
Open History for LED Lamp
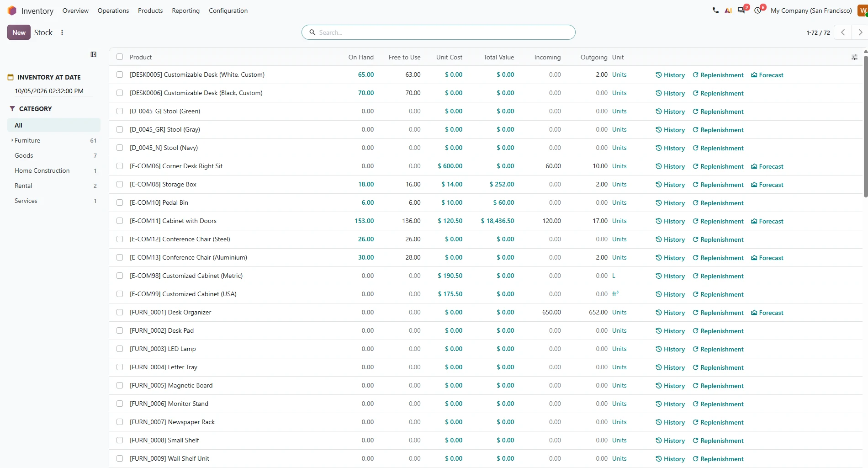pyautogui.click(x=670, y=349)
